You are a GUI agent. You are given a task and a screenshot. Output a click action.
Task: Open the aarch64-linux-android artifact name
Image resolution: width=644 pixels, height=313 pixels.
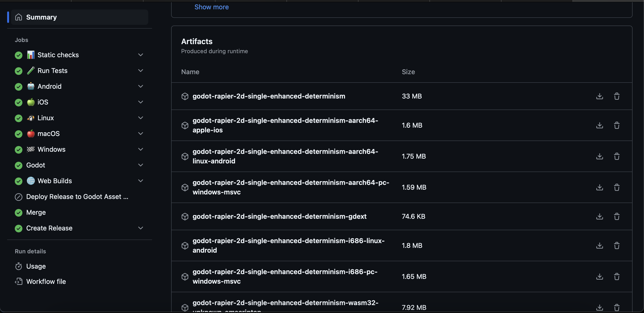coord(285,156)
